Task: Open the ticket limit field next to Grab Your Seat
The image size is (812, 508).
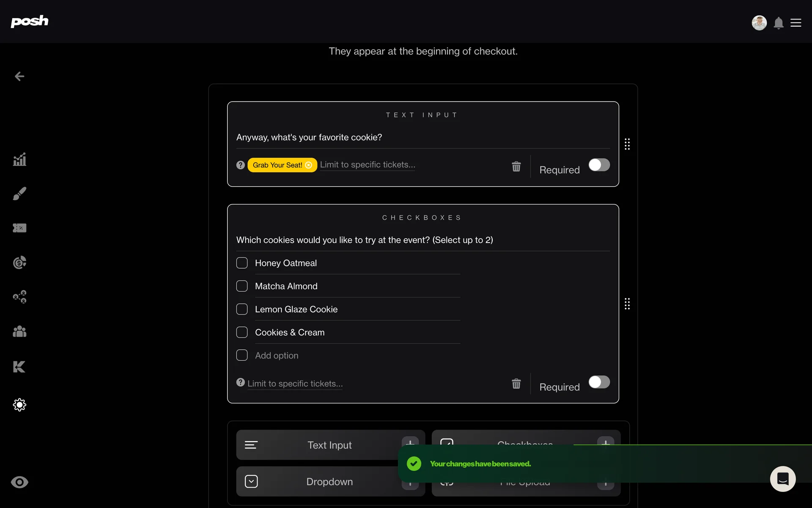Action: (367, 165)
